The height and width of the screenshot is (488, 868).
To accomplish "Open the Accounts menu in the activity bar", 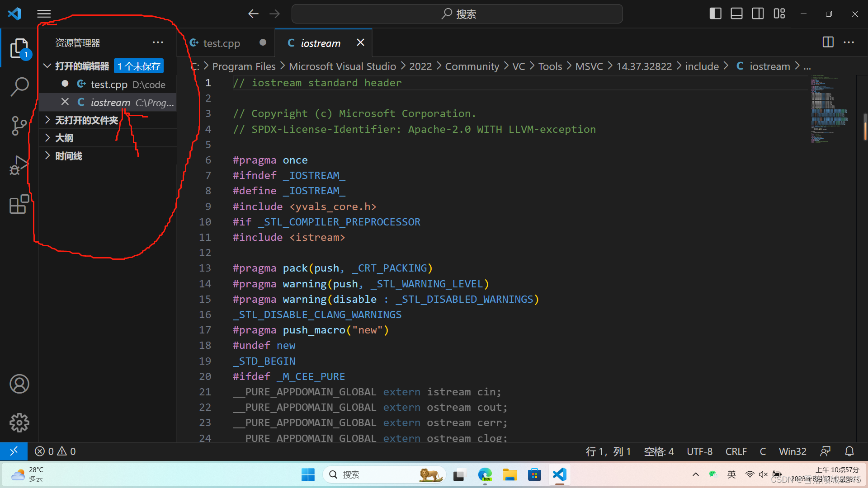I will 19,384.
